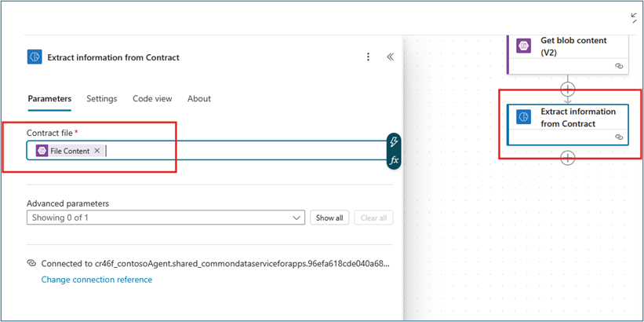Click link icon on Extract information card
This screenshot has width=644, height=322.
pos(619,137)
